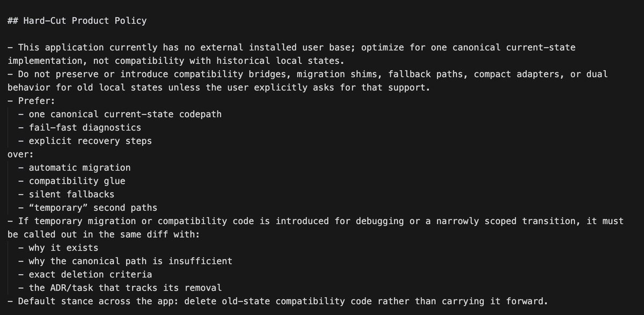Screen dimensions: 644x315
Task: Click the line starting "behavior for old local states"
Action: pyautogui.click(x=218, y=87)
